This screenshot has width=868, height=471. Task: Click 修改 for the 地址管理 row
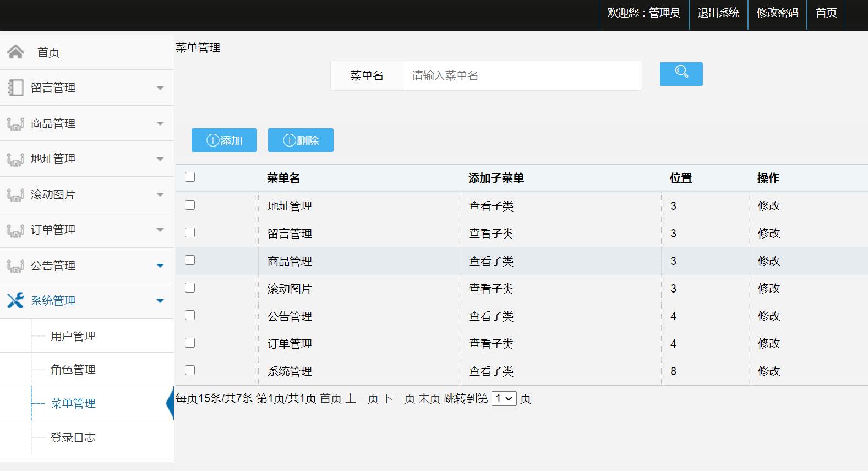point(769,205)
